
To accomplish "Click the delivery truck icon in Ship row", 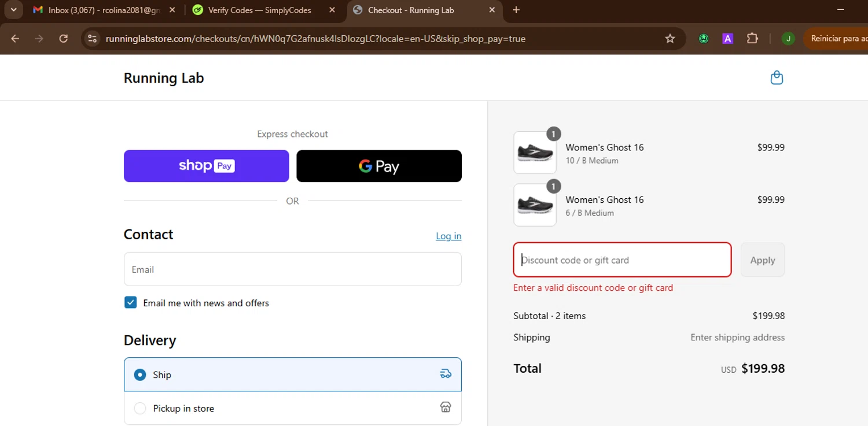I will 446,374.
